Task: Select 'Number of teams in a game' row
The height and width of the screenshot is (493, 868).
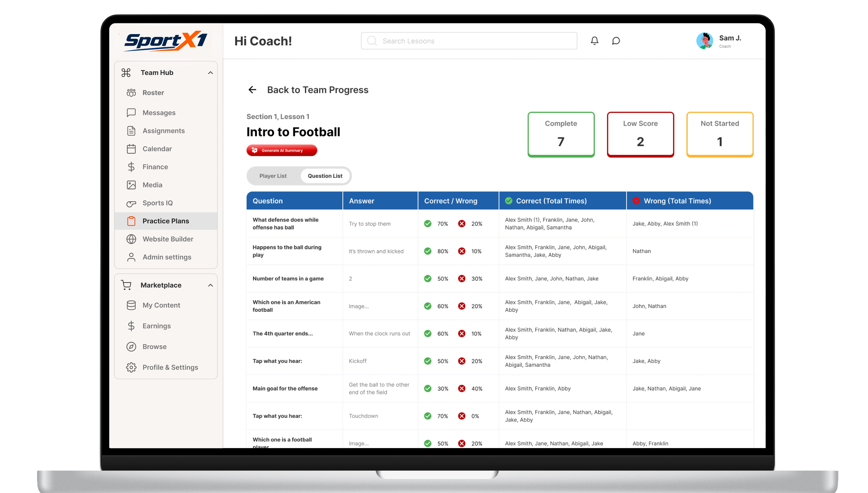Action: click(x=500, y=278)
